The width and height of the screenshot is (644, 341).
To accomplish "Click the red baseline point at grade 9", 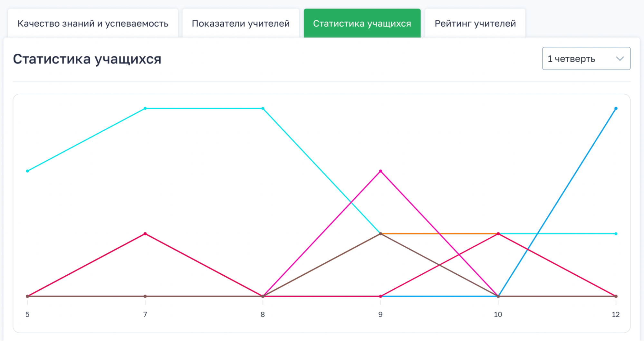I will click(380, 296).
